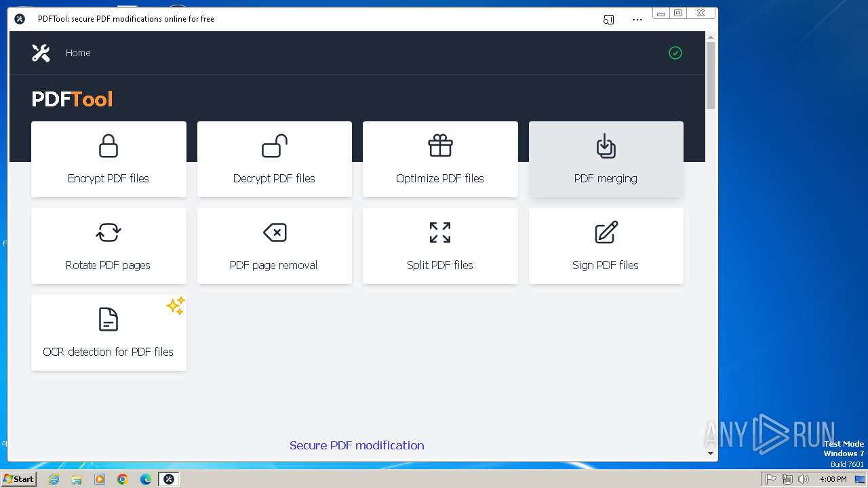Open the Sign PDF files tool
This screenshot has width=868, height=488.
606,246
